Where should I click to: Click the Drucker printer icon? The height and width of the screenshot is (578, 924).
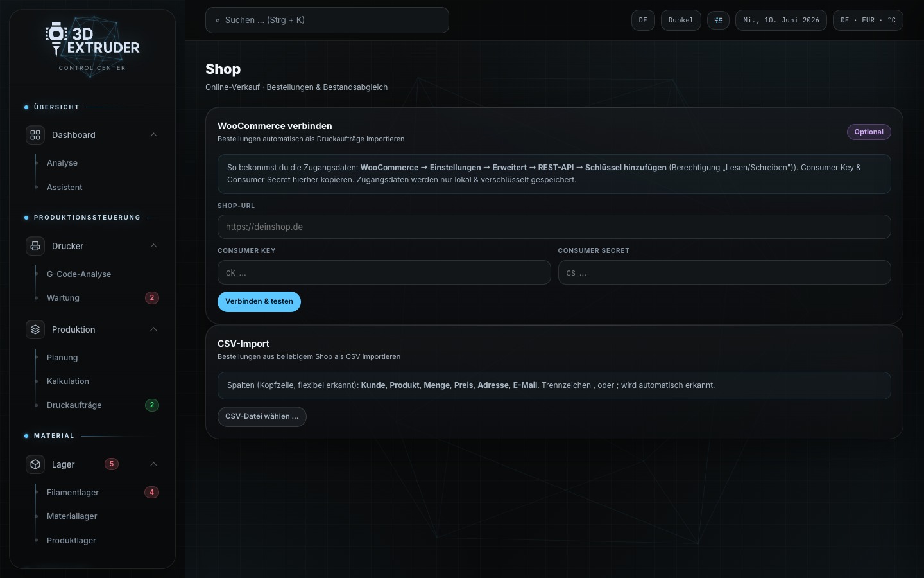pos(35,246)
